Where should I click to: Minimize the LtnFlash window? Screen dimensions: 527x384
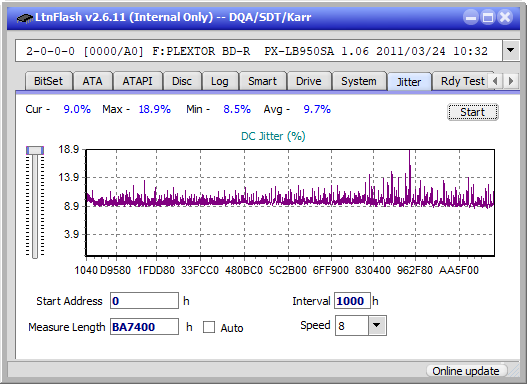click(x=471, y=17)
